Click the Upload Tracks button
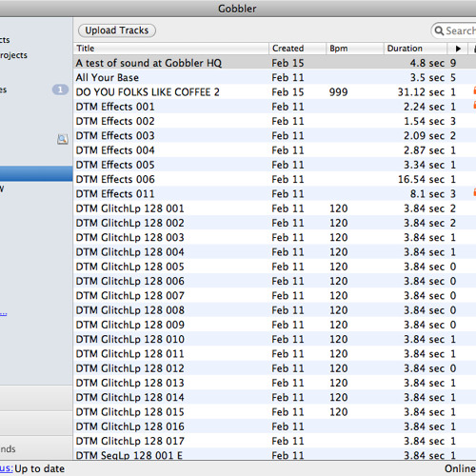Viewport: 476px width, 476px height. (117, 30)
